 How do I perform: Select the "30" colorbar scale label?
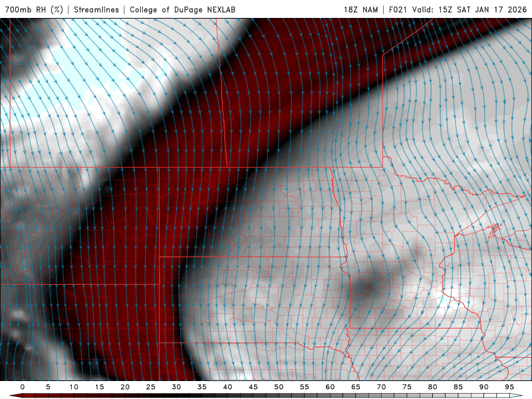pos(176,387)
